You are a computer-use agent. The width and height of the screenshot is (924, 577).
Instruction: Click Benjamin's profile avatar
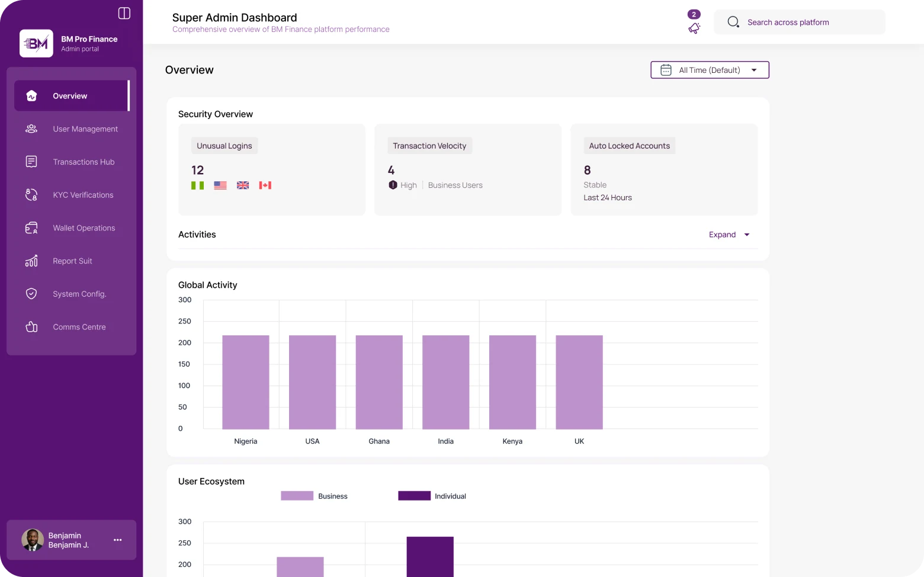(33, 540)
